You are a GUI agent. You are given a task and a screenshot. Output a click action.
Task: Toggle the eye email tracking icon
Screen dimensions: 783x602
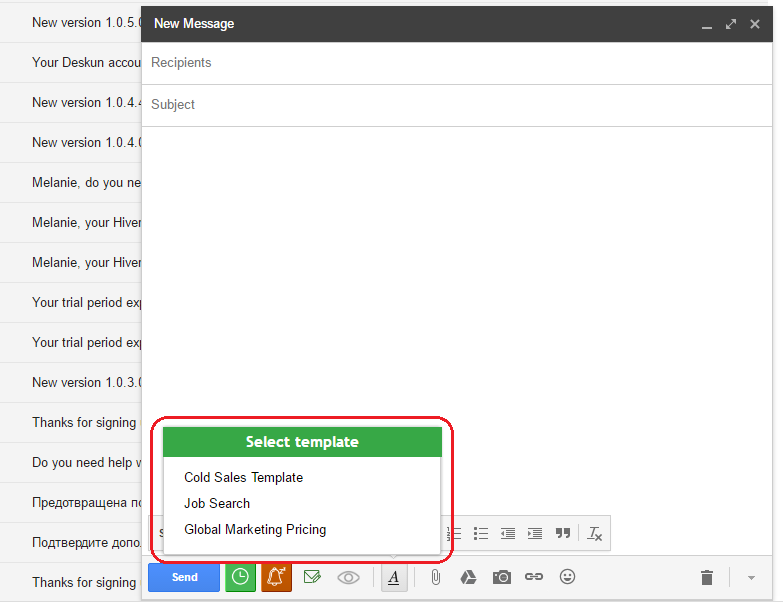pyautogui.click(x=349, y=578)
